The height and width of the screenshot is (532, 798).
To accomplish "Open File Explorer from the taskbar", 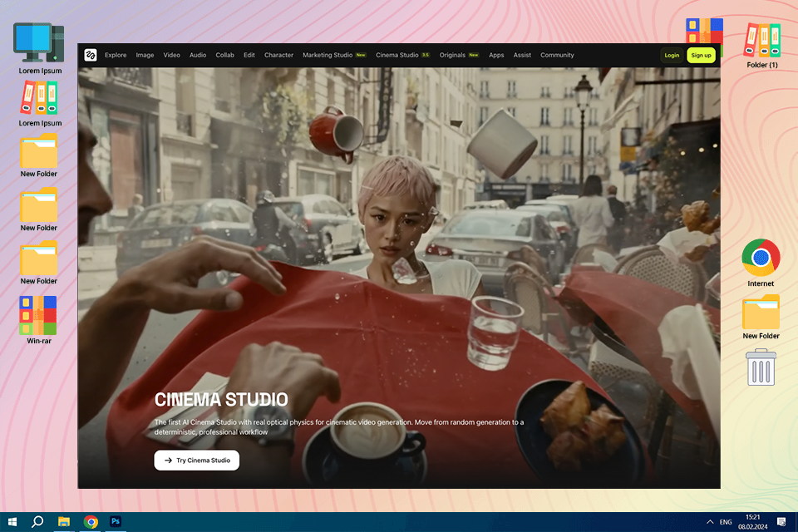I will pos(64,522).
